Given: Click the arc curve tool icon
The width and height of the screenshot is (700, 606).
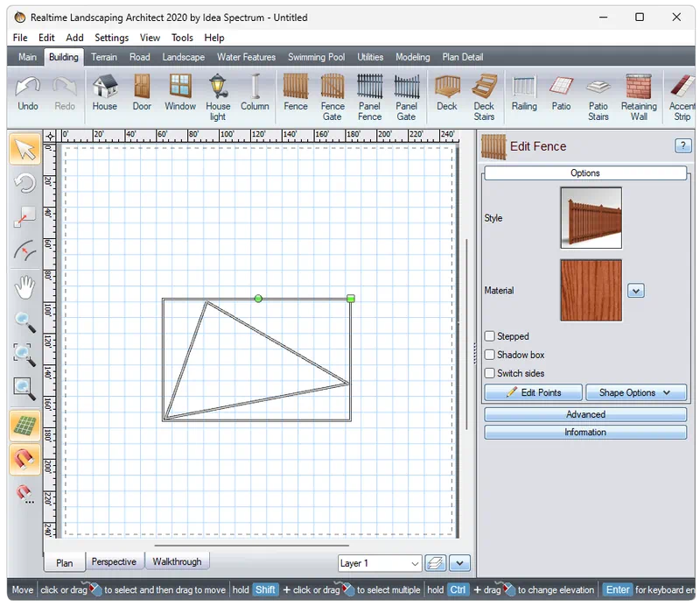Looking at the screenshot, I should 25,251.
